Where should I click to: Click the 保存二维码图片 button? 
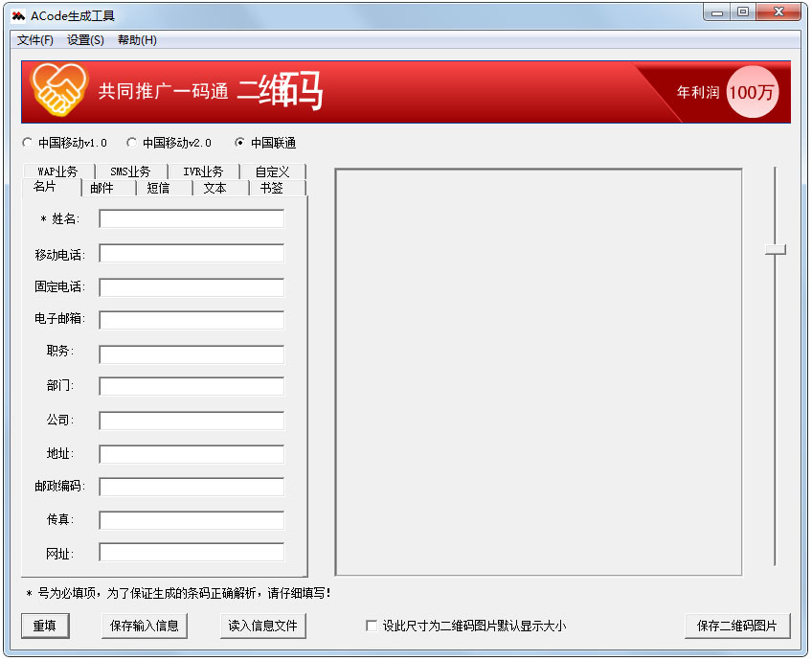point(737,626)
